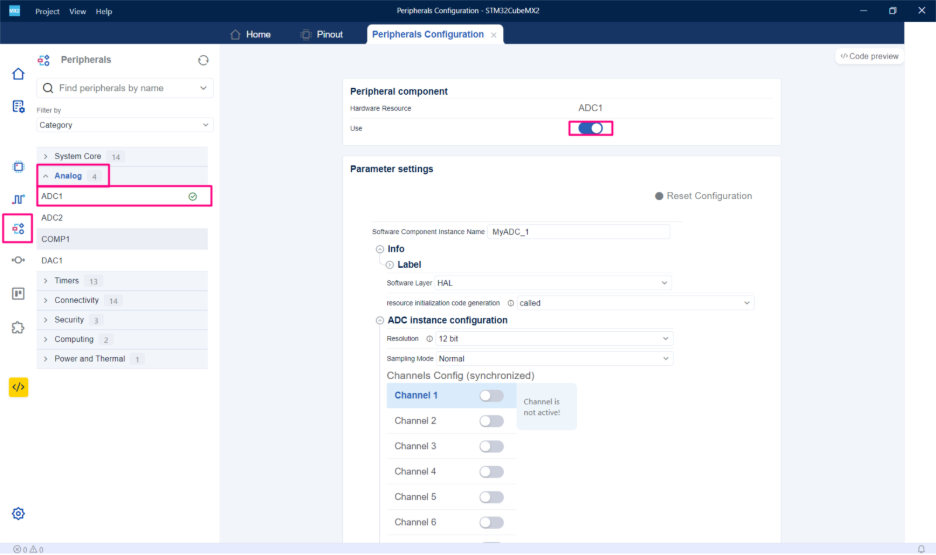This screenshot has width=936, height=555.
Task: Enable the Channel 6 switch
Action: click(x=491, y=523)
